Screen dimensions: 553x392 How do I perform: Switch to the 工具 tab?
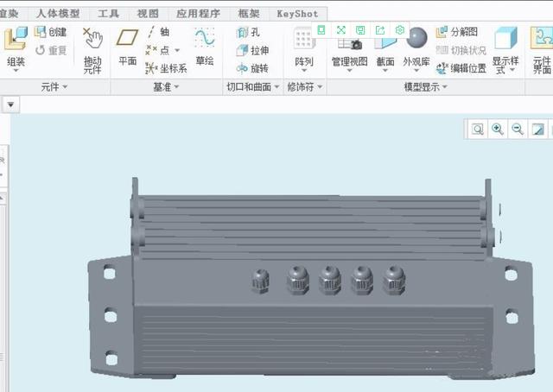tap(108, 14)
